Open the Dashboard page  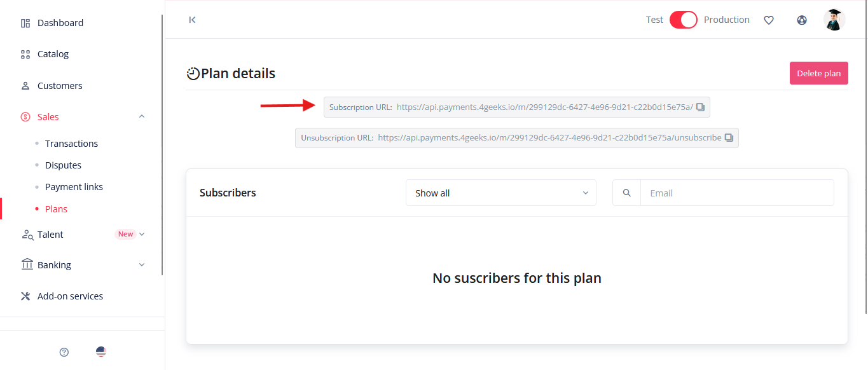(60, 23)
